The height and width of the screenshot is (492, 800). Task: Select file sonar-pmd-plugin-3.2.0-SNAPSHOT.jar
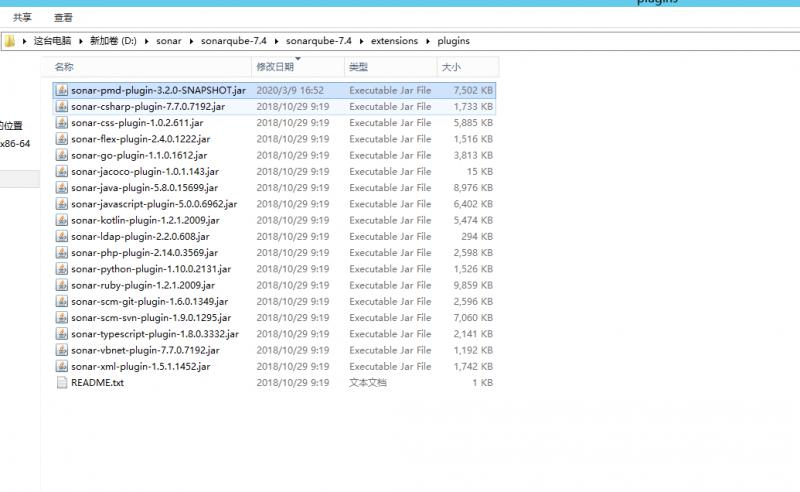(158, 90)
